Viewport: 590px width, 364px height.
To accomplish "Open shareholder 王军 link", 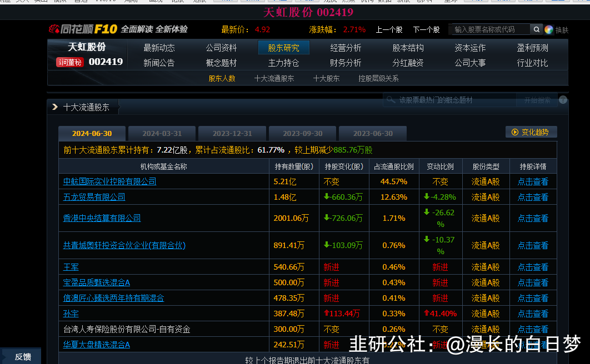I will [x=71, y=267].
